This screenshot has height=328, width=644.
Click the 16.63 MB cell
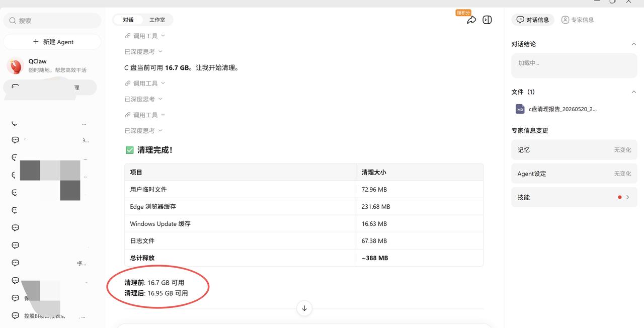(x=420, y=224)
